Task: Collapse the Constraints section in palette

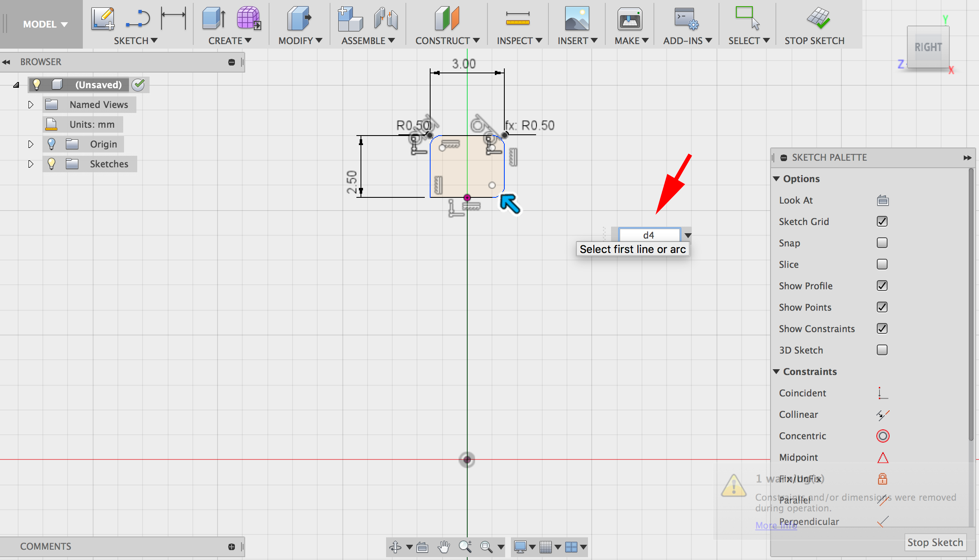Action: pyautogui.click(x=776, y=372)
